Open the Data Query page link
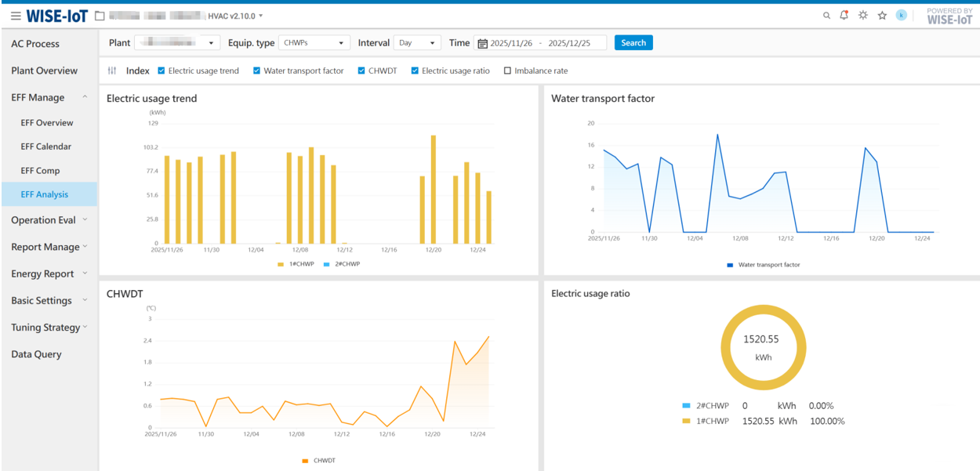The image size is (980, 471). (x=36, y=354)
